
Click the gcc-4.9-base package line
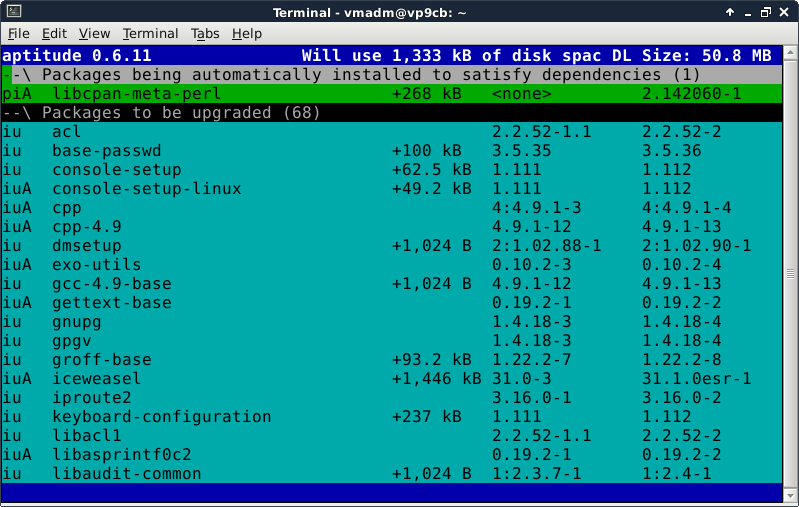pos(111,284)
